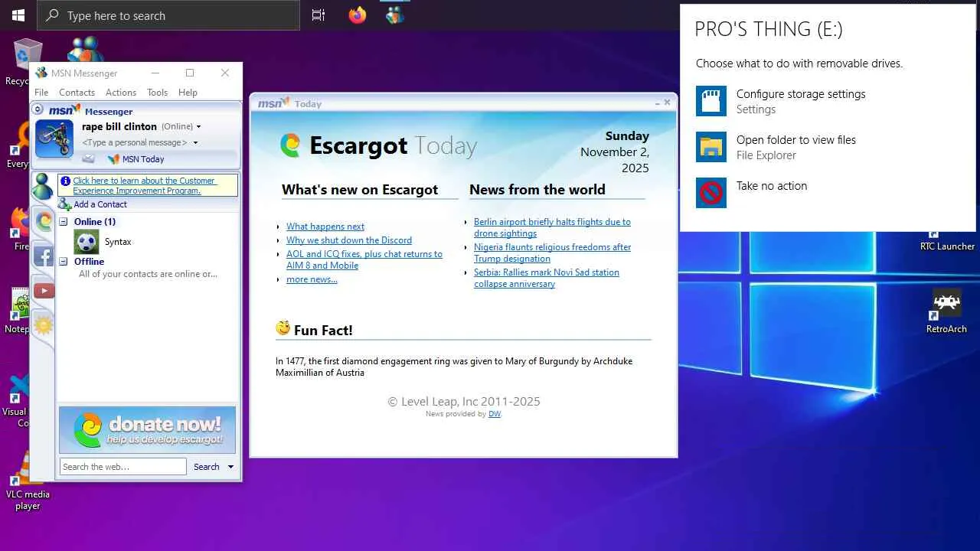This screenshot has width=980, height=551.
Task: Open the Windows Start menu
Action: tap(18, 15)
